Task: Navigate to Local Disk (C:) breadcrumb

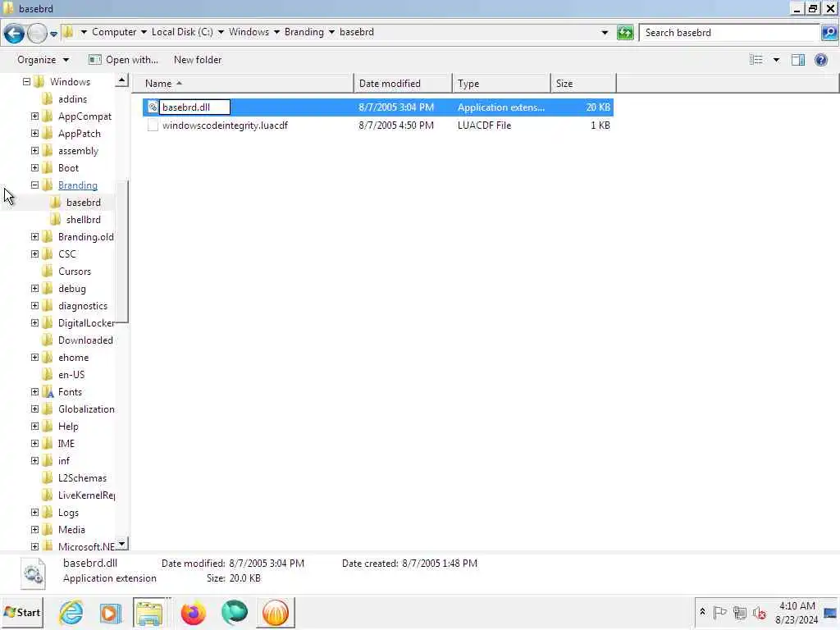Action: [182, 32]
